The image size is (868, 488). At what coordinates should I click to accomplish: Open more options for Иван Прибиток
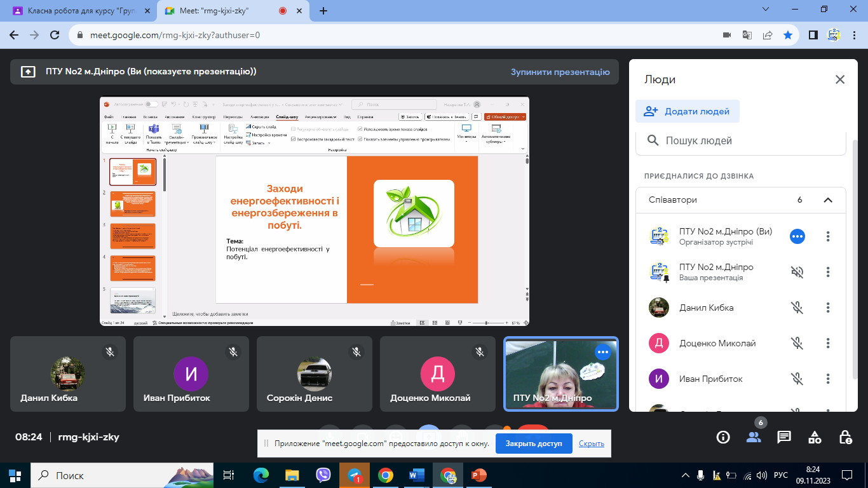(828, 379)
